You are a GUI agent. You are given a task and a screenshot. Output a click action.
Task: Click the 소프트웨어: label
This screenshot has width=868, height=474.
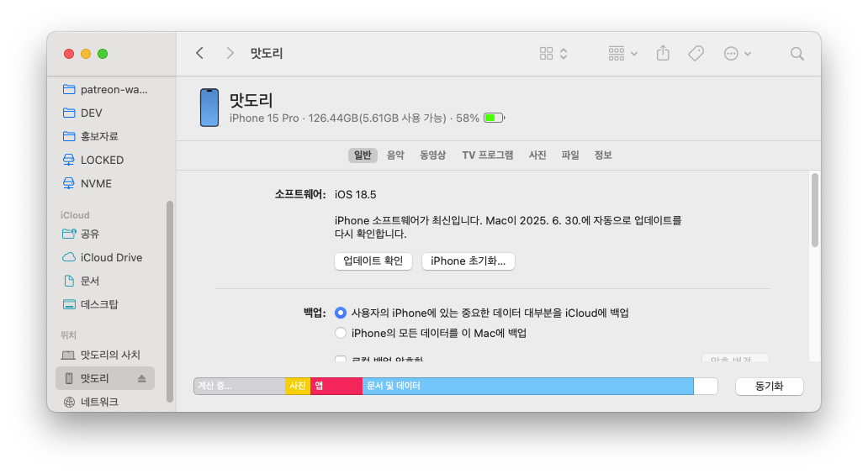[300, 194]
